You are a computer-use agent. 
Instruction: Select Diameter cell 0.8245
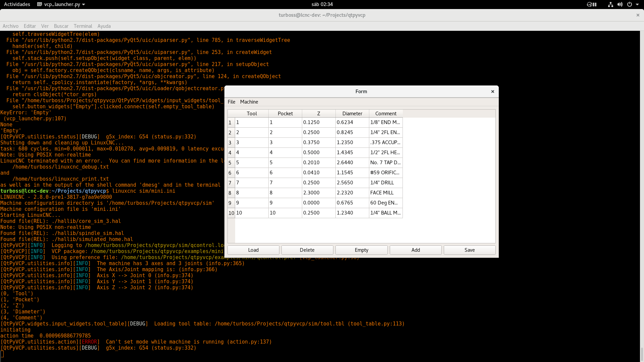pos(352,132)
